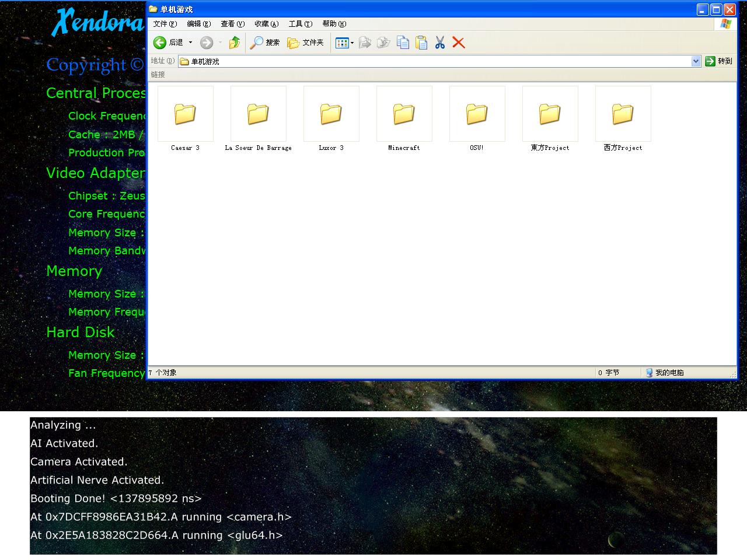Screen dimensions: 747x560
Task: Click the line ending with <camera.h>
Action: click(161, 517)
